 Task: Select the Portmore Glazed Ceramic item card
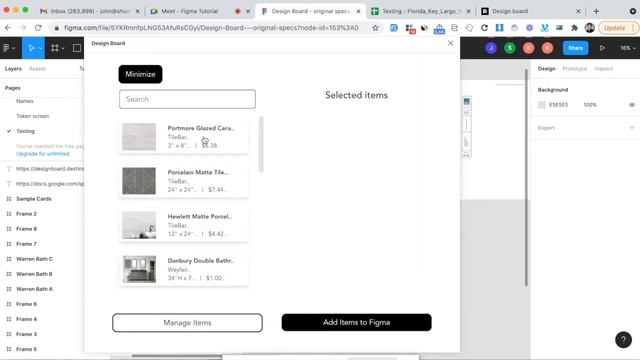coord(184,137)
